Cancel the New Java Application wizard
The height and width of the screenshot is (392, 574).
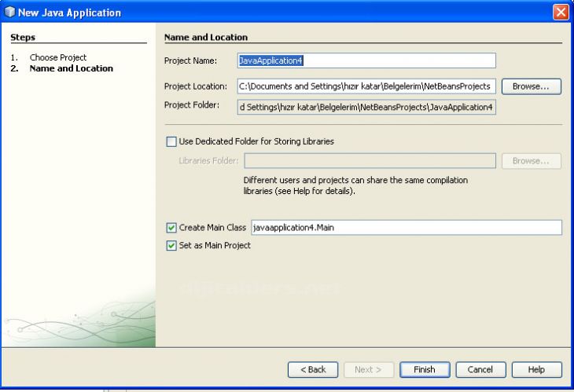[x=480, y=370]
